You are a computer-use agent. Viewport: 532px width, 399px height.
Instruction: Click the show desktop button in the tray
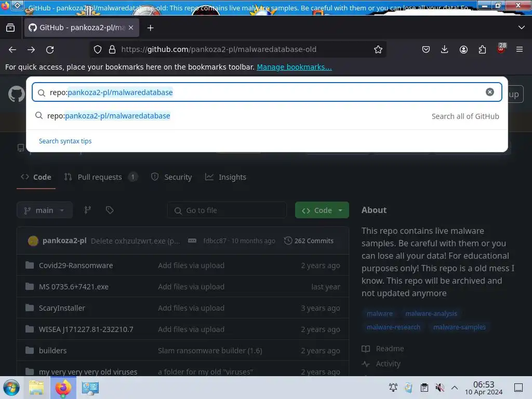click(518, 388)
